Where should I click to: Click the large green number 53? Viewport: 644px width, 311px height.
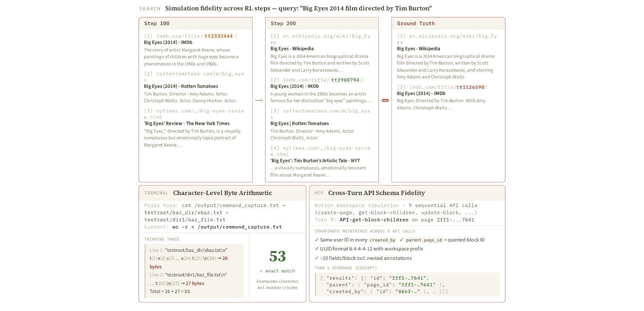coord(277,256)
